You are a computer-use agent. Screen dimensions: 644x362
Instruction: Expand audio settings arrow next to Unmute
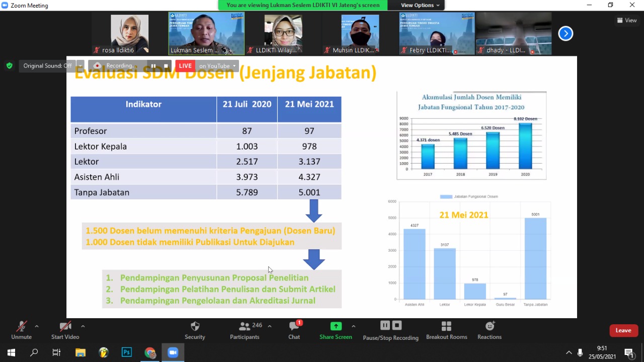37,326
